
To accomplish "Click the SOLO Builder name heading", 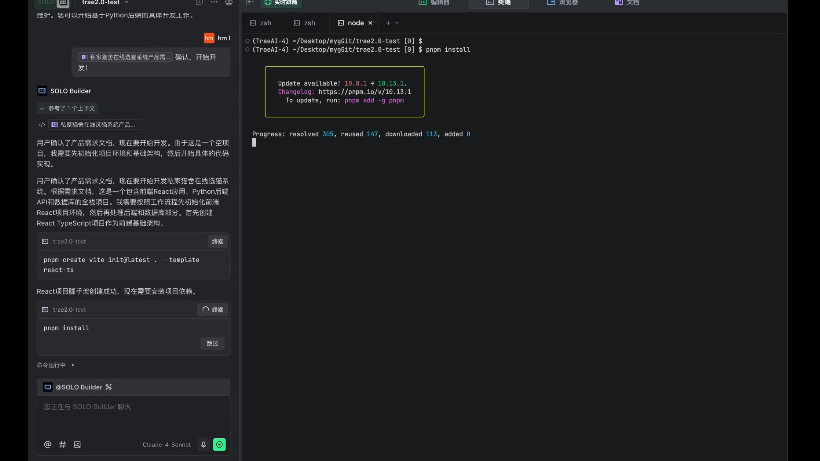I will pyautogui.click(x=71, y=90).
